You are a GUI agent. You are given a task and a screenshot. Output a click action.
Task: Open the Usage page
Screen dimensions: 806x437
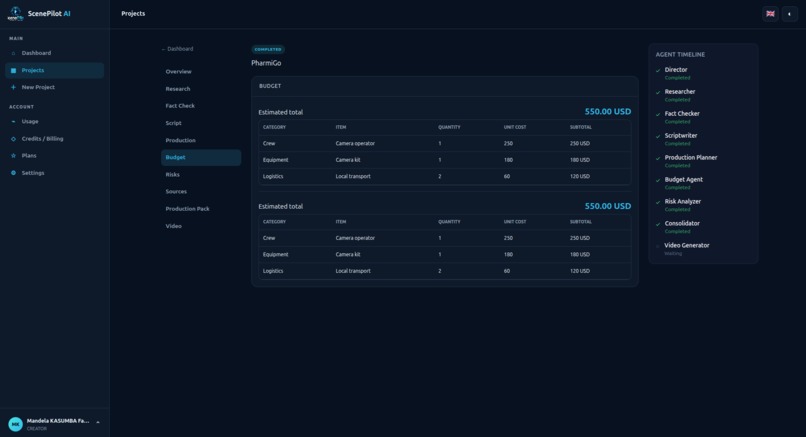[x=54, y=122]
